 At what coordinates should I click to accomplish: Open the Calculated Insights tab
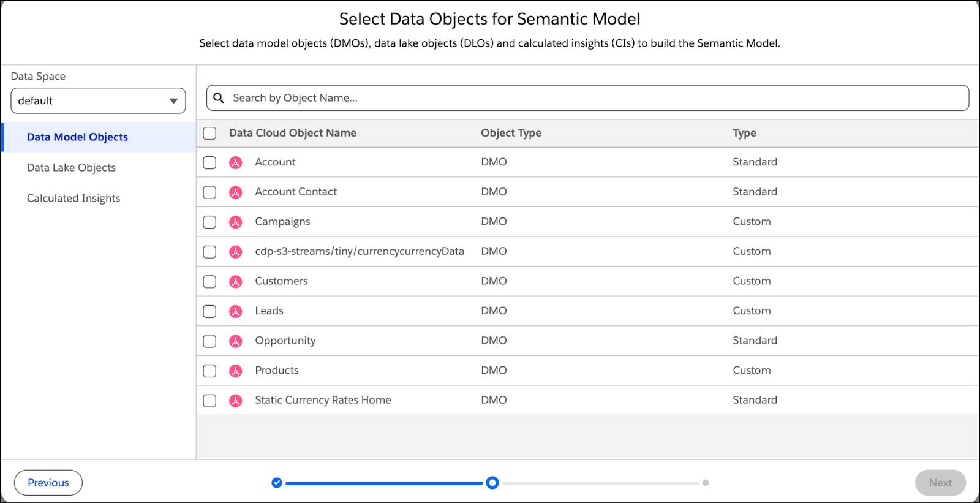click(73, 199)
